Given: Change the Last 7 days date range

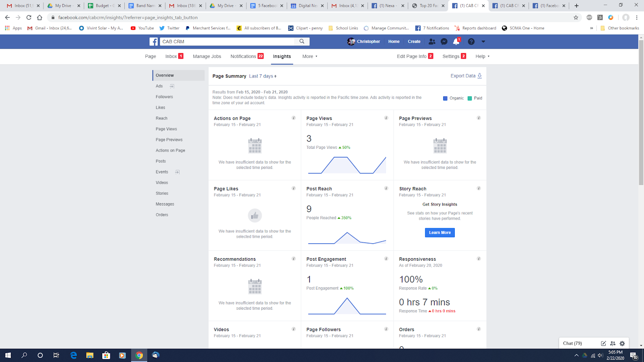Looking at the screenshot, I should coord(263,76).
